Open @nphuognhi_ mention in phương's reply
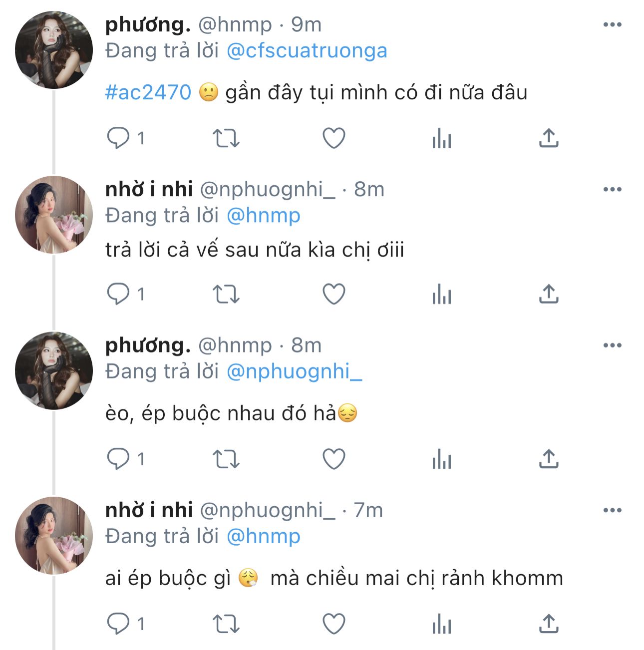Image resolution: width=644 pixels, height=650 pixels. tap(294, 371)
